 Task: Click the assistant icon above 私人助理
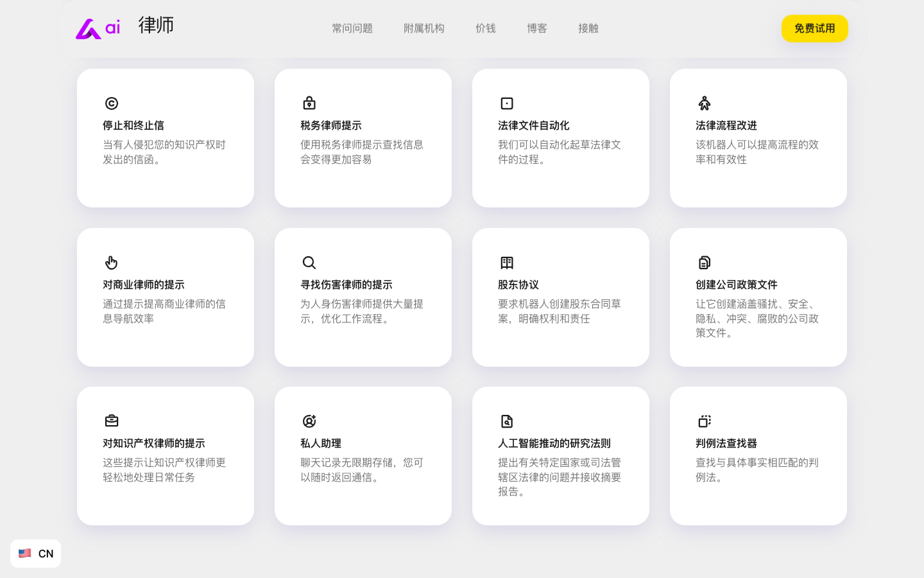pos(309,421)
